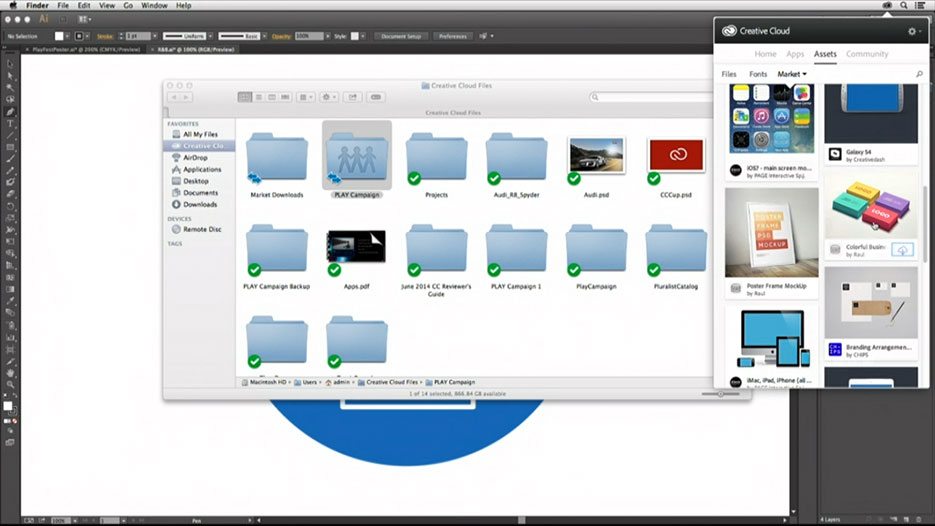
Task: Switch to Community tab in Creative Cloud
Action: (867, 54)
